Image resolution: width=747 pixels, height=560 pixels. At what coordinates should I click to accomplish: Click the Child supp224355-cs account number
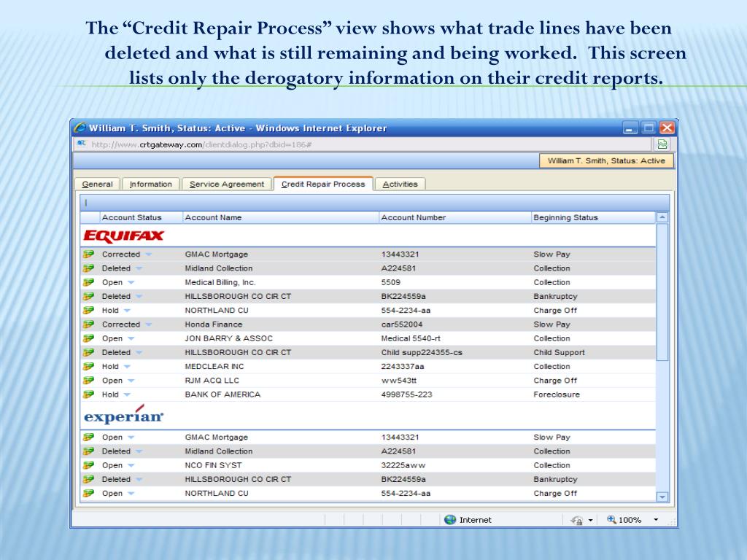click(422, 352)
